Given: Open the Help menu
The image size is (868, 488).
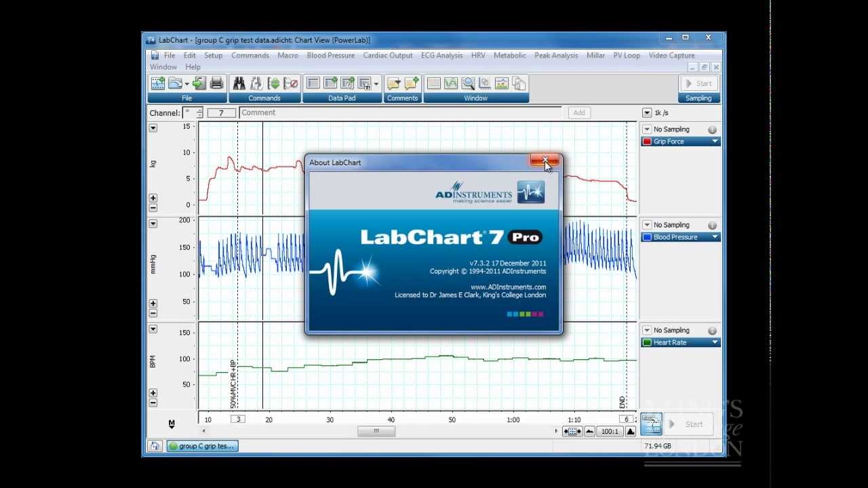Looking at the screenshot, I should [193, 67].
